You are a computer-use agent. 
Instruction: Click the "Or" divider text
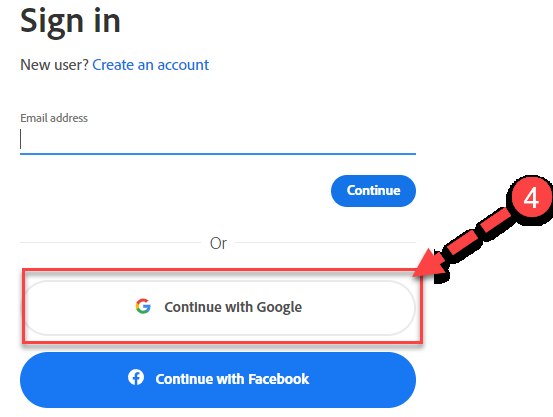tap(218, 243)
